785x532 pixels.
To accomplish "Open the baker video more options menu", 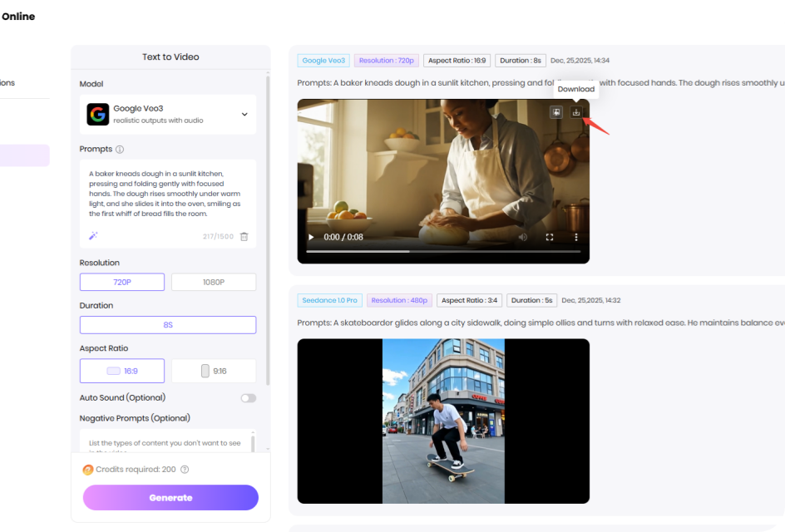I will [575, 237].
